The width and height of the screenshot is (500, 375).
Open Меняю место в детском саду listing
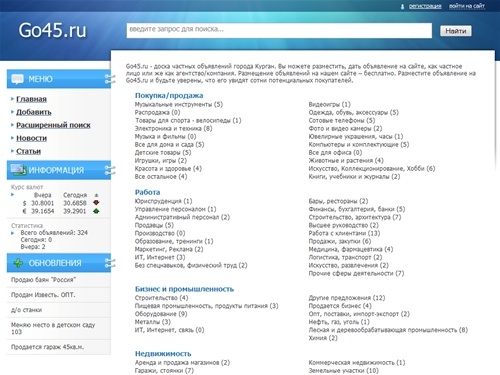53,328
